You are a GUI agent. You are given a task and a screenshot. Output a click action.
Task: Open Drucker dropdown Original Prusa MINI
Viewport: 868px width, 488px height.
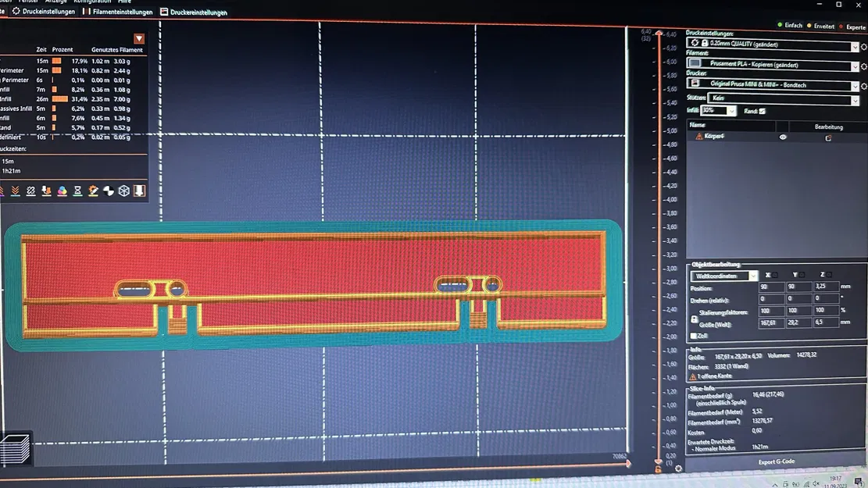click(x=773, y=84)
